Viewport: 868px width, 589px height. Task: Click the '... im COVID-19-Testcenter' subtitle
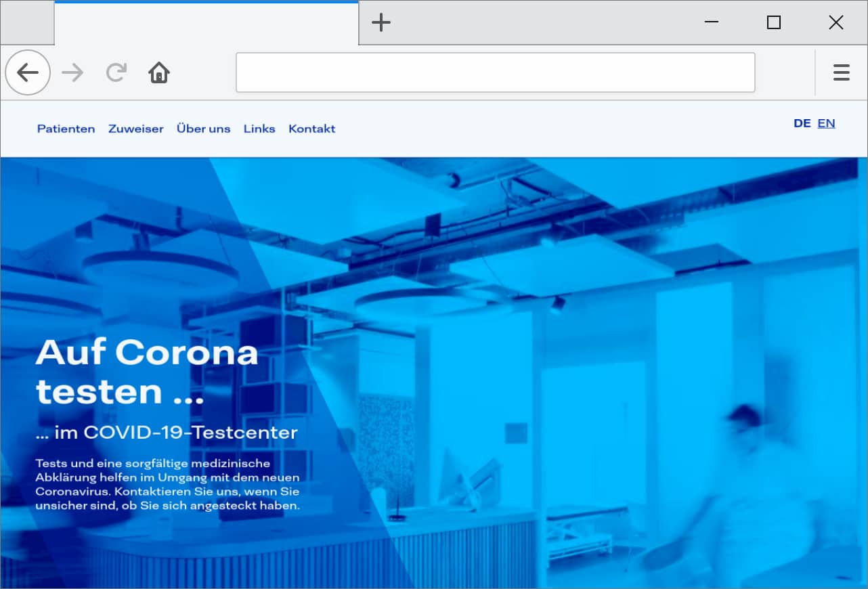click(167, 433)
